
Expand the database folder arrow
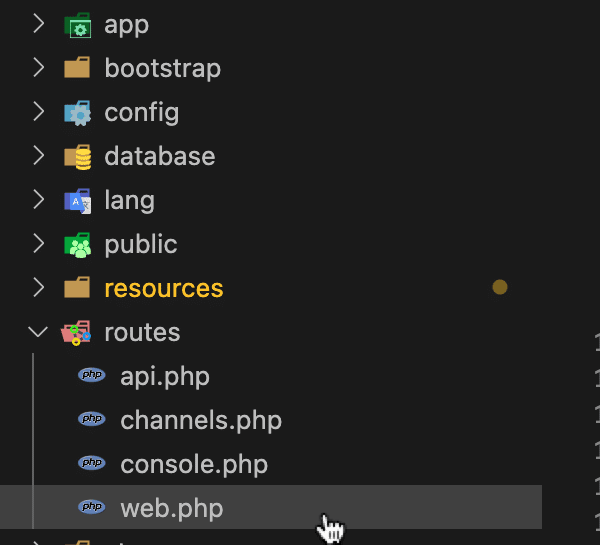38,157
